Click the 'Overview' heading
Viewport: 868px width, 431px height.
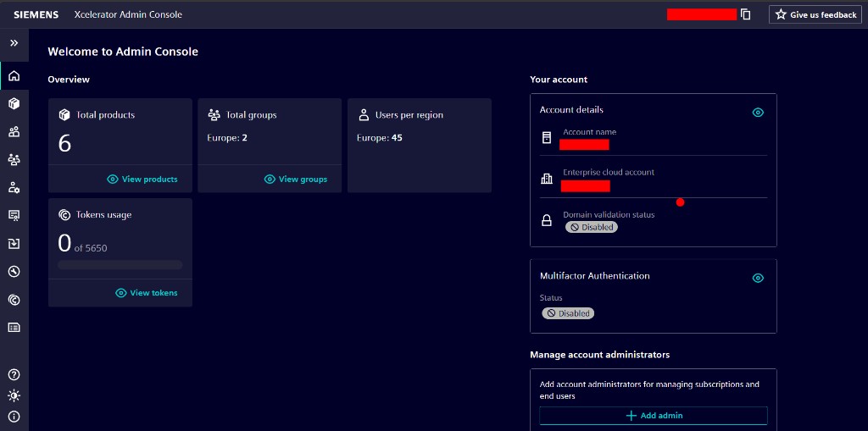tap(69, 80)
